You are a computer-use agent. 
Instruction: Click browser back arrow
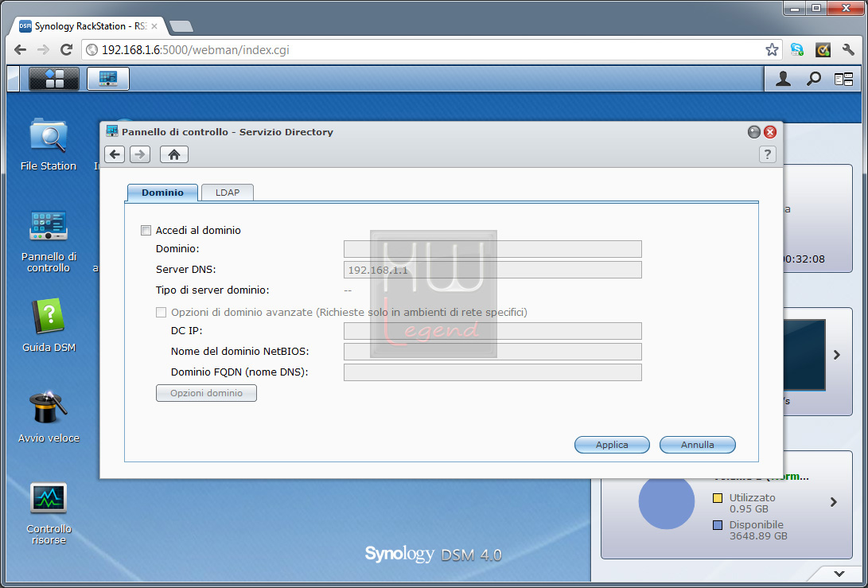pyautogui.click(x=21, y=50)
